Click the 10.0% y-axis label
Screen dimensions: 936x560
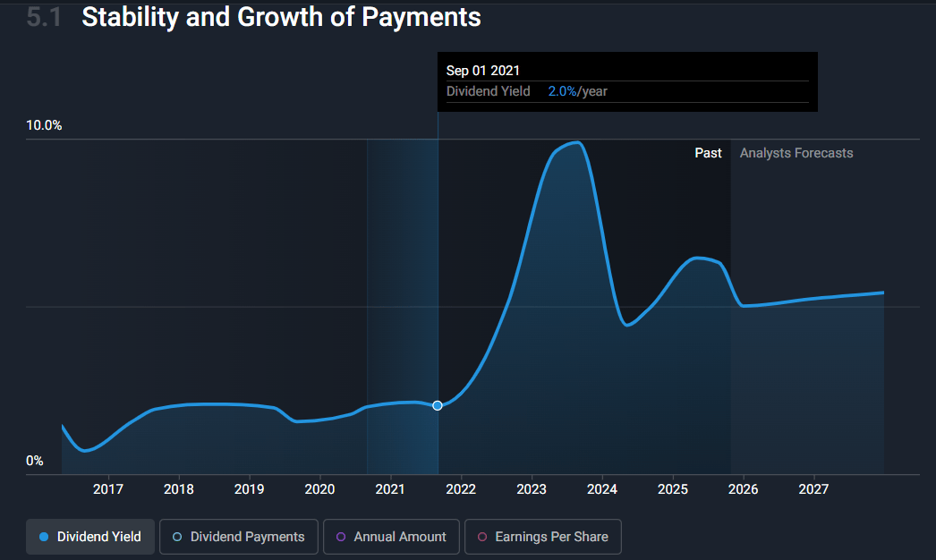point(44,125)
